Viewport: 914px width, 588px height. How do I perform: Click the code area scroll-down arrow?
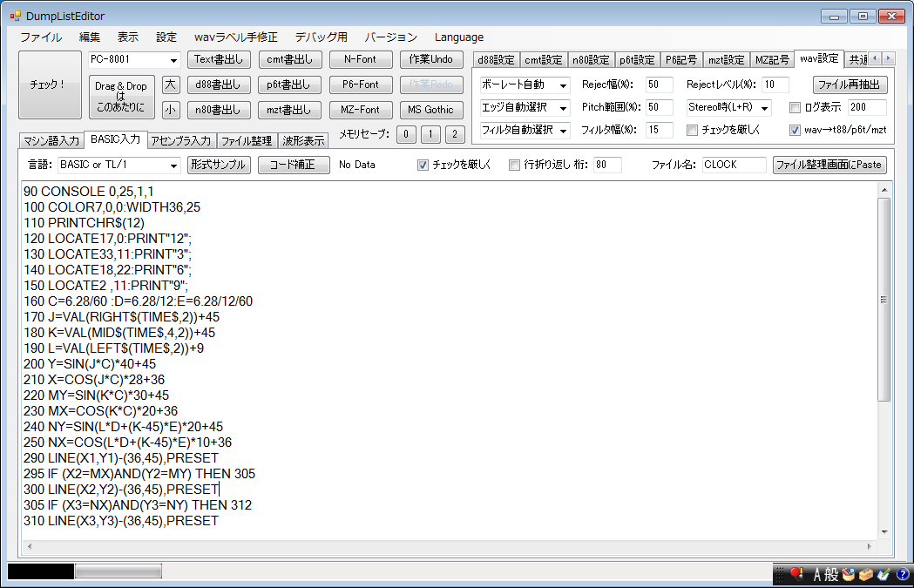[884, 531]
